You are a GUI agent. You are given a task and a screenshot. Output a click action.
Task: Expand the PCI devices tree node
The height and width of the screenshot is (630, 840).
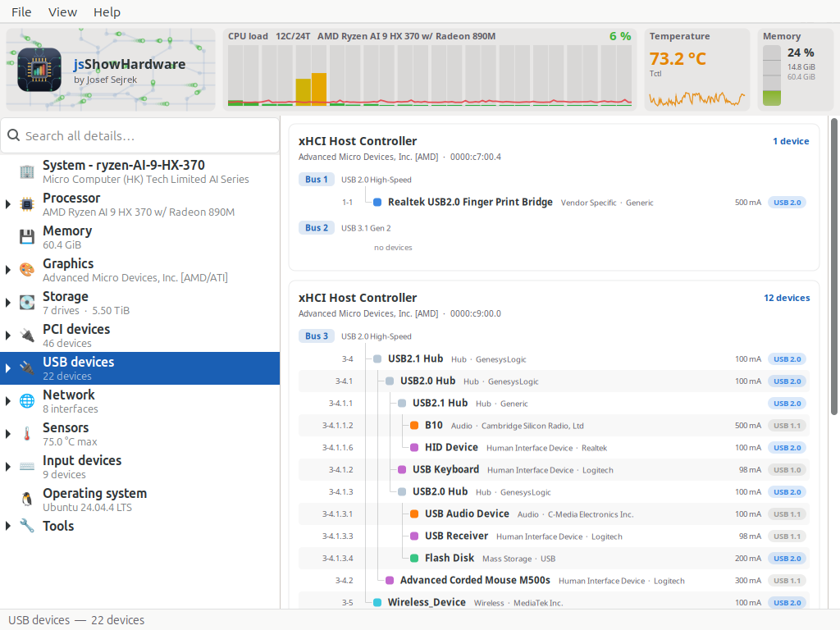pyautogui.click(x=8, y=336)
